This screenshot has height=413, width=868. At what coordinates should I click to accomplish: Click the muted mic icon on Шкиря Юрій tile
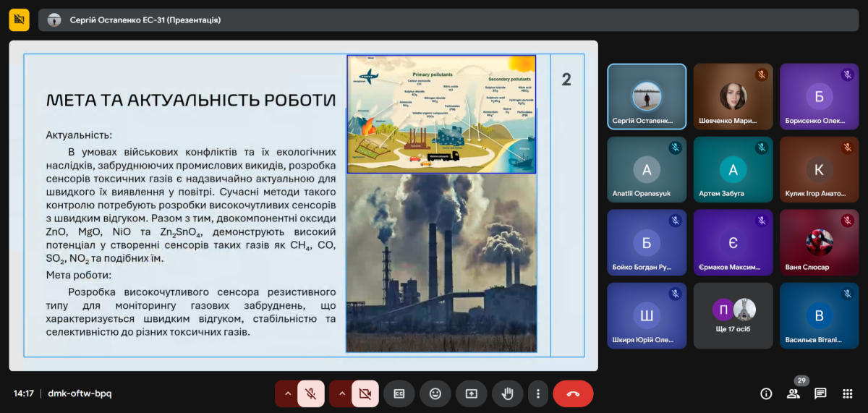point(675,294)
